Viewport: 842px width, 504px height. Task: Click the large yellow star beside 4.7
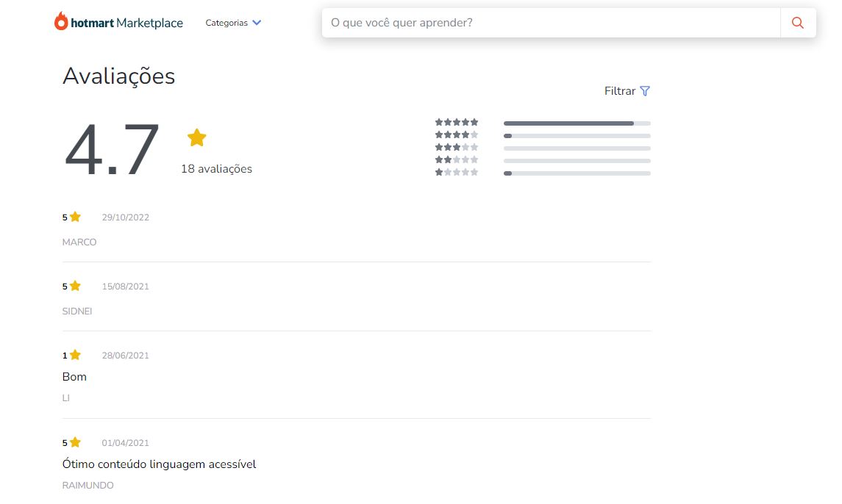coord(196,137)
